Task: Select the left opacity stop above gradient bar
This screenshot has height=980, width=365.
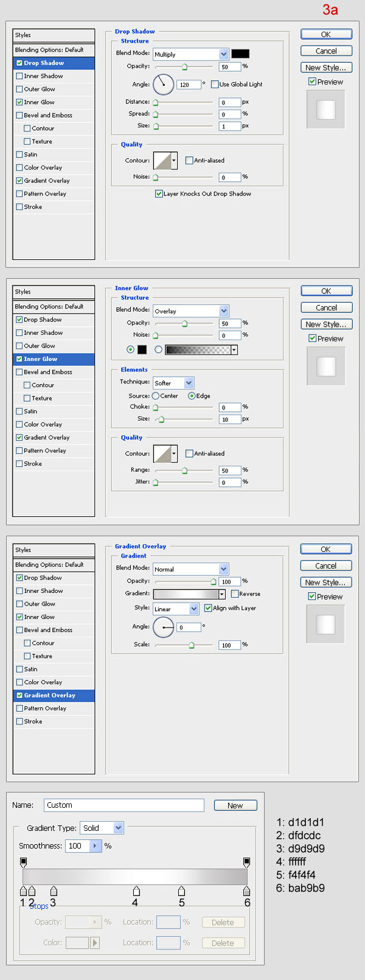Action: [x=24, y=862]
